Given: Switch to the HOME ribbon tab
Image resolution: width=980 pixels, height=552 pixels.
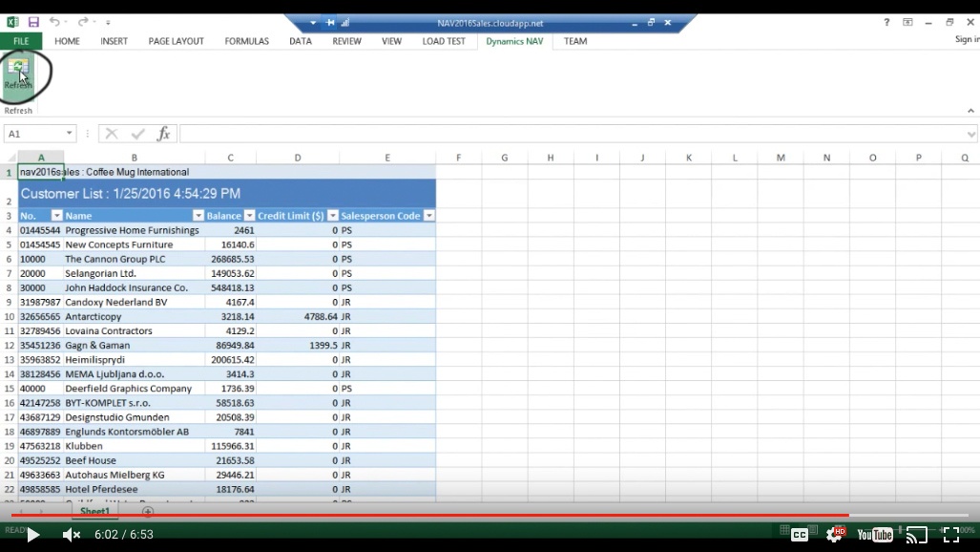Looking at the screenshot, I should pos(67,41).
